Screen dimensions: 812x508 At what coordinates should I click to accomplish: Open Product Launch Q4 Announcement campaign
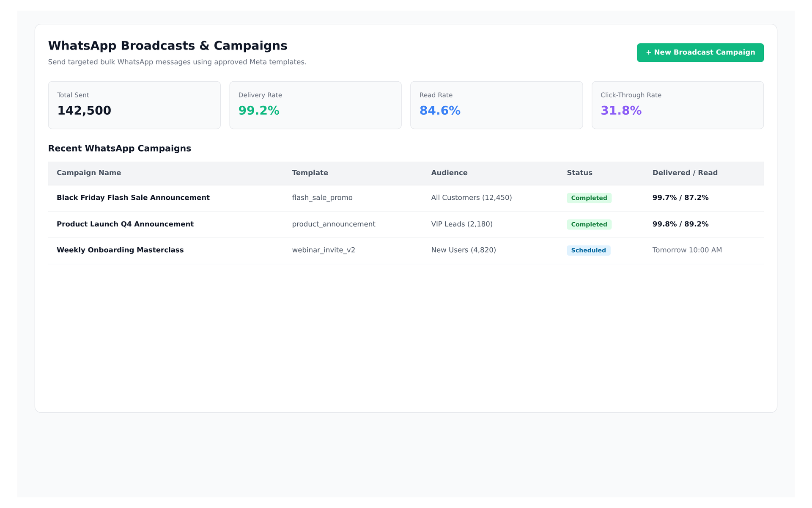(x=125, y=224)
